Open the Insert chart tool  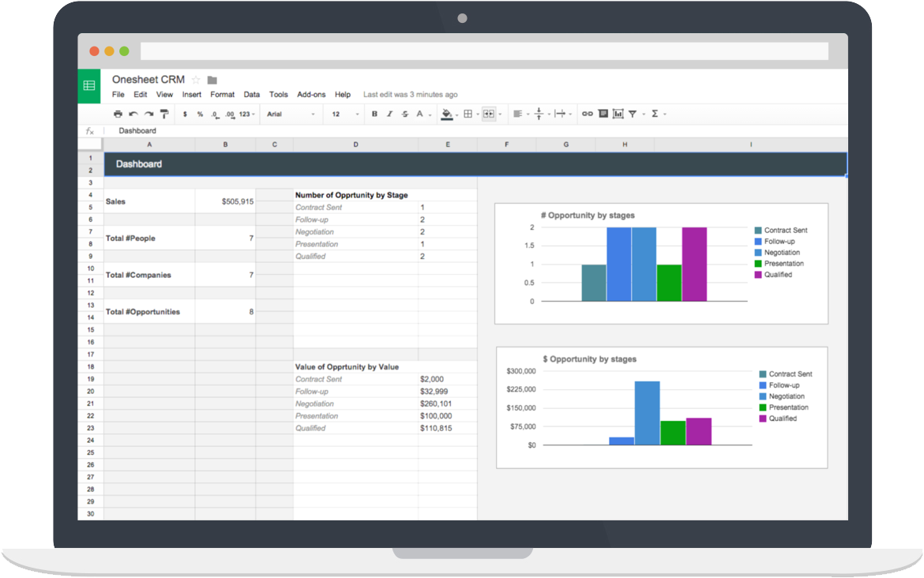(x=618, y=114)
